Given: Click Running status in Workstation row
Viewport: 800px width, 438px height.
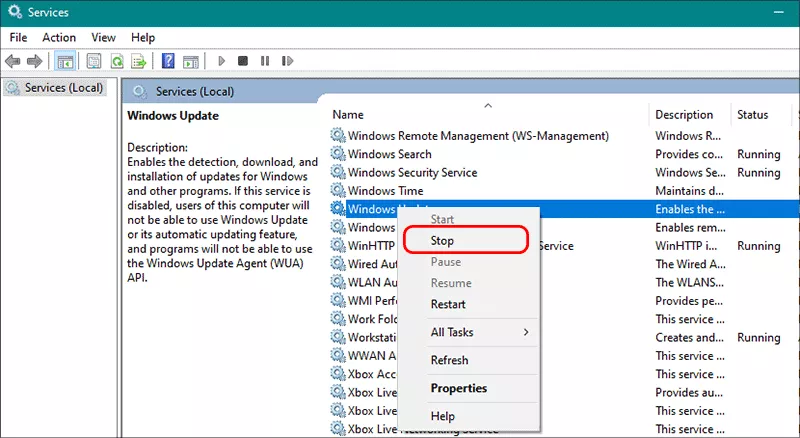Looking at the screenshot, I should coord(759,338).
